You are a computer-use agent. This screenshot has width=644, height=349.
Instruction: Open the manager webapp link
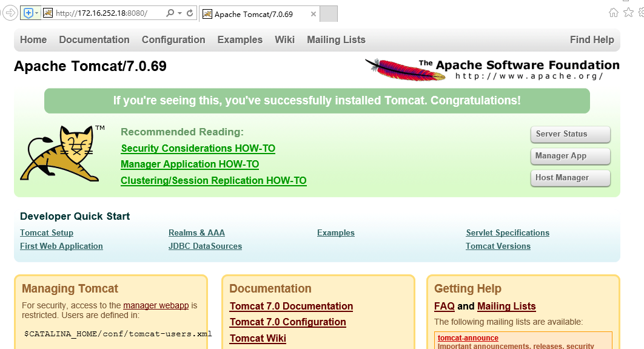tap(156, 305)
